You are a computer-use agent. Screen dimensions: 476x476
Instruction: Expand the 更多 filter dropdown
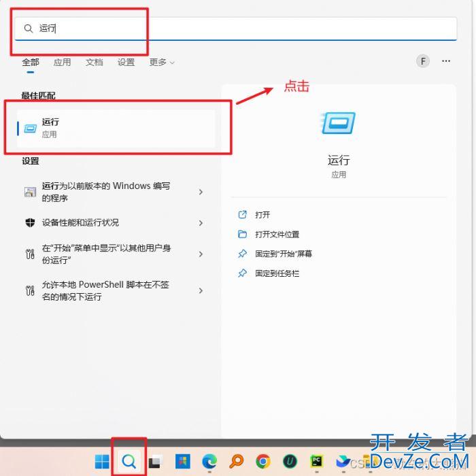(162, 62)
